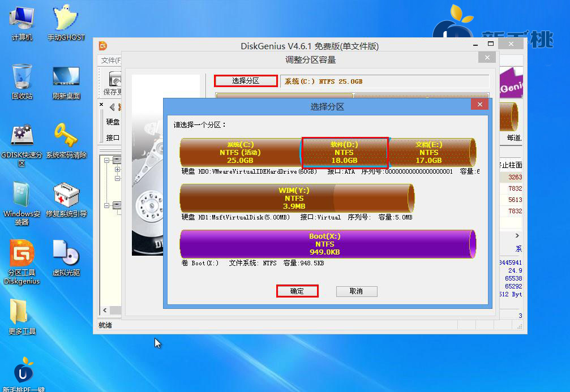This screenshot has width=570, height=392.
Task: Open the 更多工具 folder icon
Action: pyautogui.click(x=22, y=317)
